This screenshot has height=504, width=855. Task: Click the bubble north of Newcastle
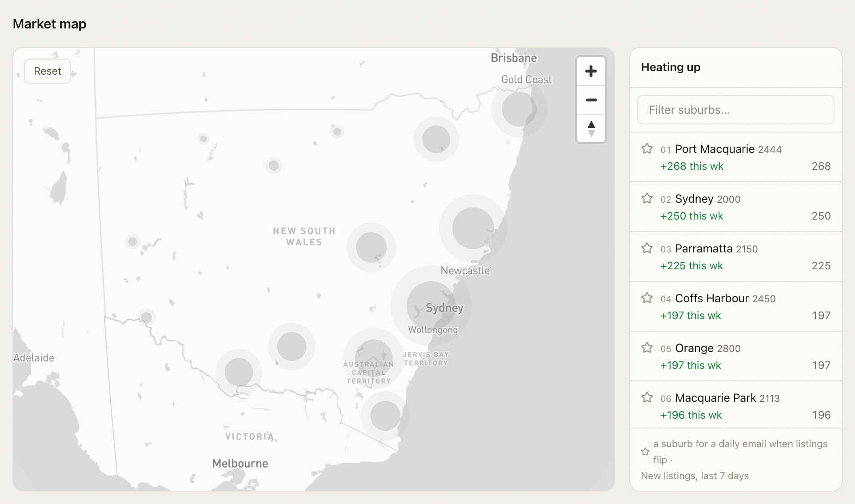[473, 228]
